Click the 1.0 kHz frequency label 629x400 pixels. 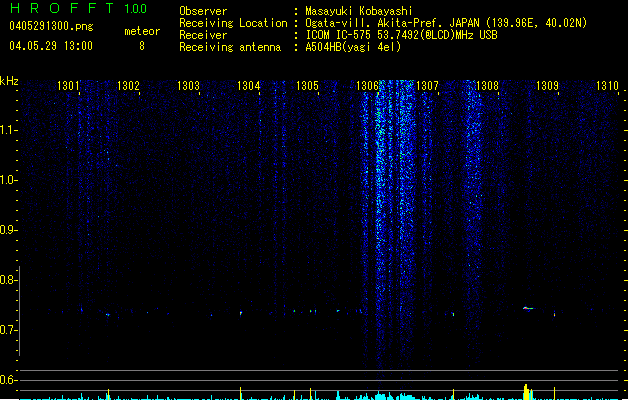pyautogui.click(x=8, y=180)
